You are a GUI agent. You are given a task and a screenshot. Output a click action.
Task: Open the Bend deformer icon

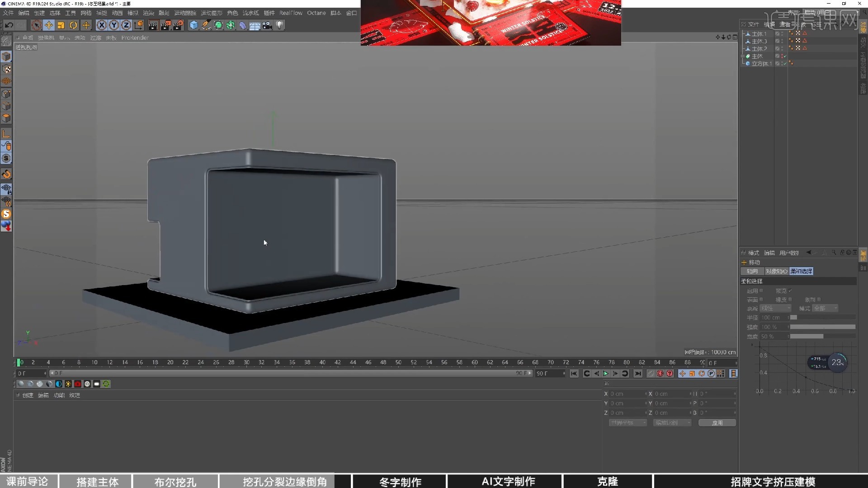coord(243,25)
